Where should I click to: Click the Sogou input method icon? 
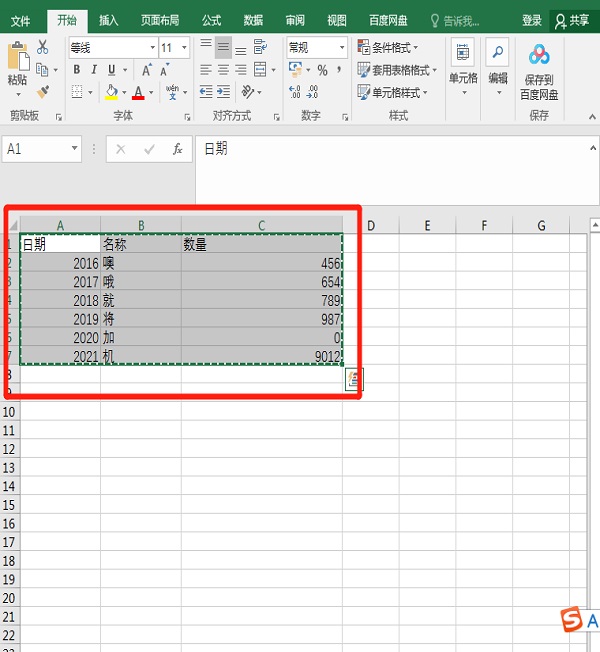(x=571, y=621)
